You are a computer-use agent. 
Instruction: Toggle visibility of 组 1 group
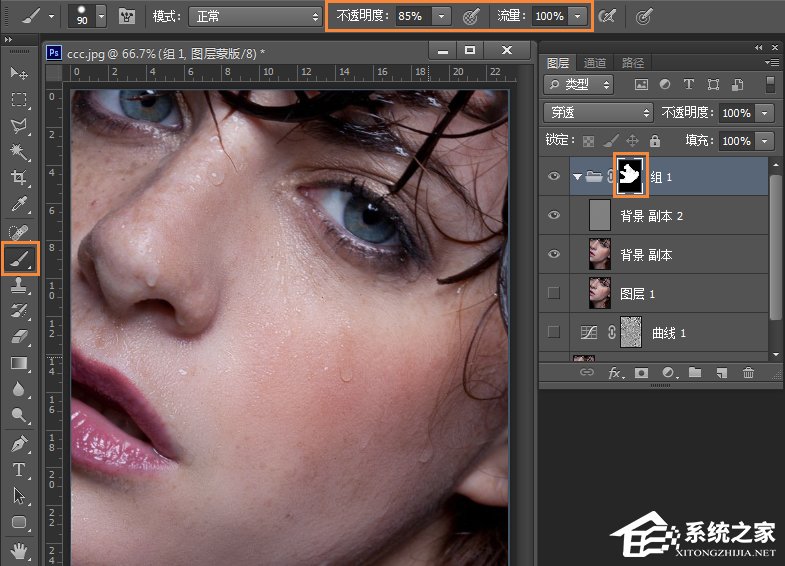coord(554,176)
